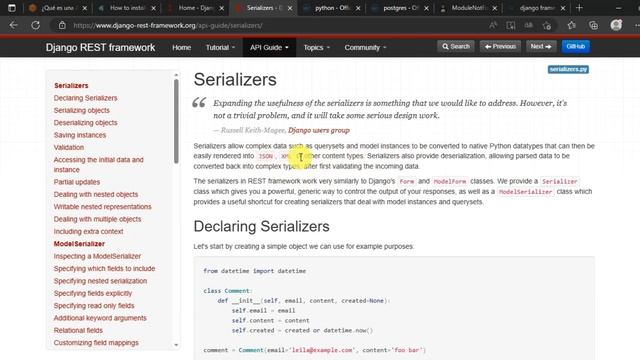
Task: Close the ModuleNotFound tab
Action: pos(495,8)
